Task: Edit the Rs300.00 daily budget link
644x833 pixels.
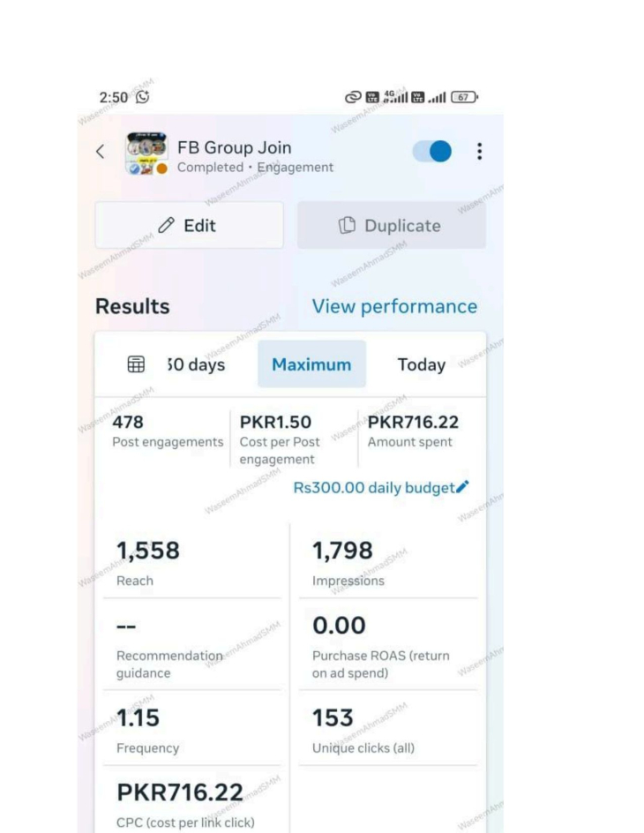Action: coord(374,488)
